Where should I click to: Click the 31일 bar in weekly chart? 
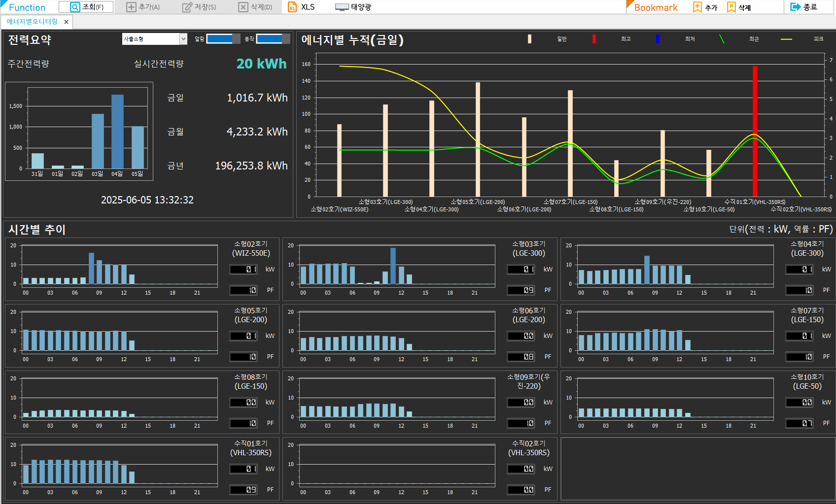pos(37,161)
